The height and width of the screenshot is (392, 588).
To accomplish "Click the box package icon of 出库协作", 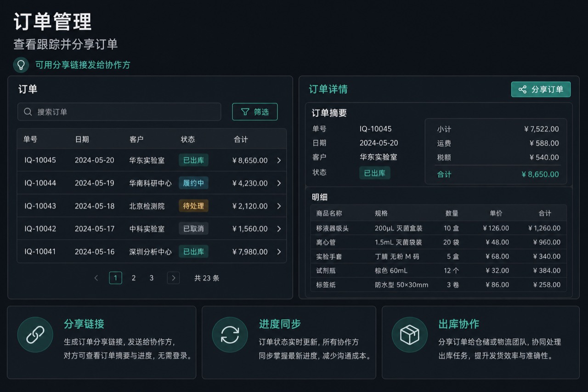I will point(410,335).
